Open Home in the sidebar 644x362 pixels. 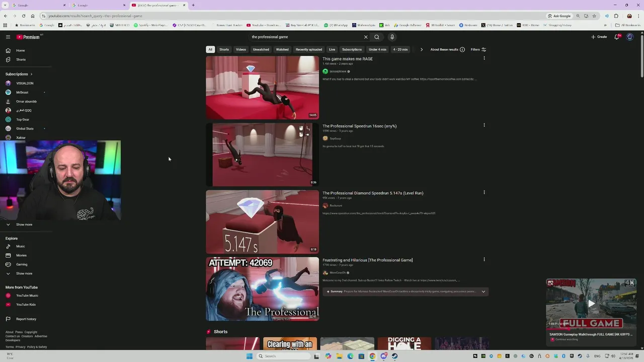(x=20, y=50)
